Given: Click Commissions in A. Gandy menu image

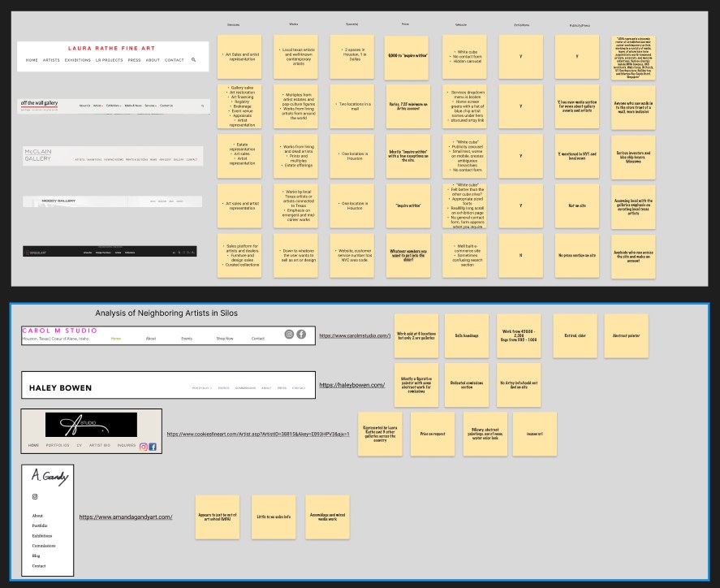Looking at the screenshot, I should click(44, 546).
